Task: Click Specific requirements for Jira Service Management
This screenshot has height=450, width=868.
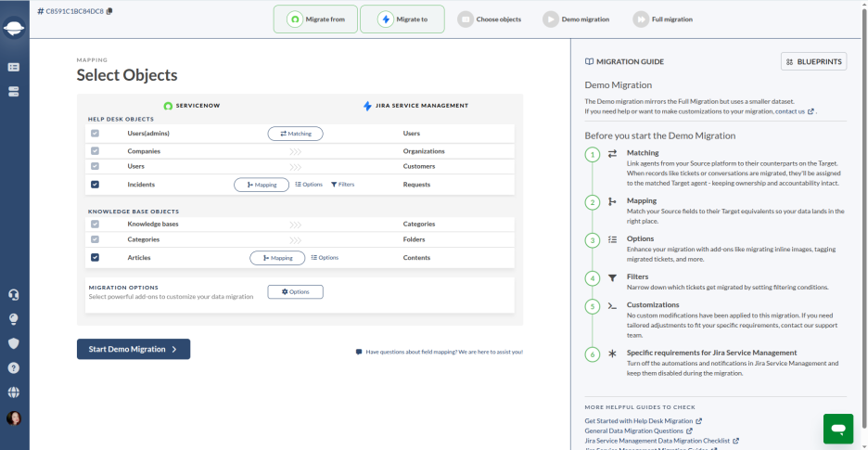Action: [711, 353]
